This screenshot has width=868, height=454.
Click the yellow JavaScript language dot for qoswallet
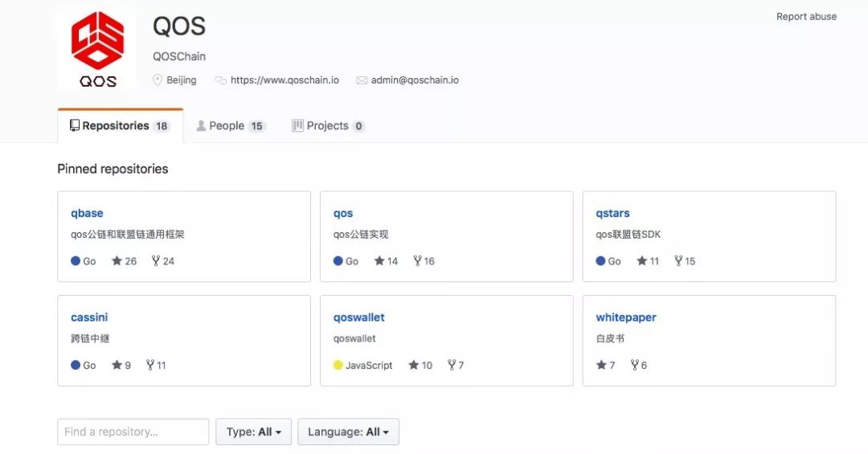tap(338, 365)
